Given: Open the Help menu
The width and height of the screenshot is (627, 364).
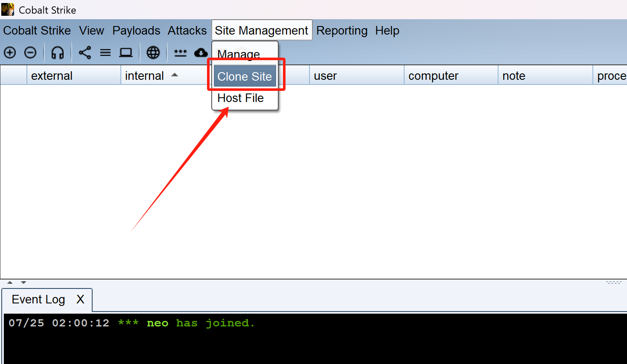Looking at the screenshot, I should pos(387,30).
